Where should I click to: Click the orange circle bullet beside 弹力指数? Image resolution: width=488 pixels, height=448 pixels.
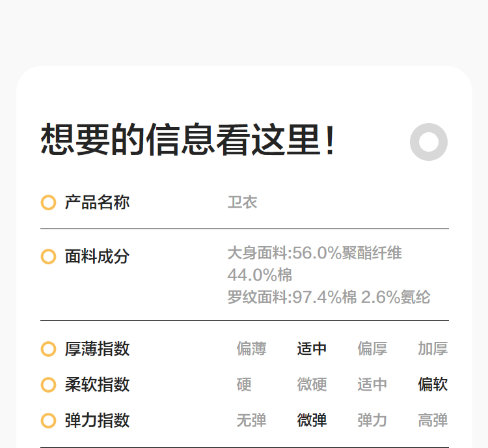[48, 421]
